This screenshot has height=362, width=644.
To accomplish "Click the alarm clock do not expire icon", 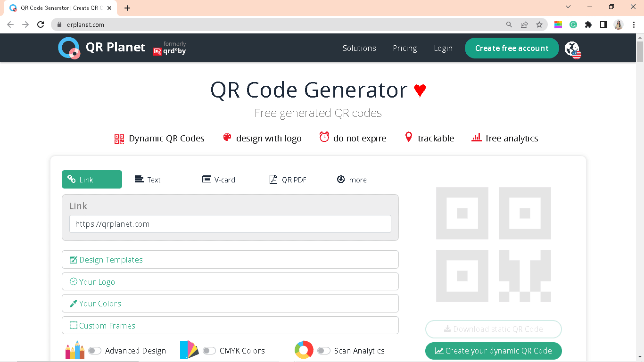I will (x=324, y=137).
